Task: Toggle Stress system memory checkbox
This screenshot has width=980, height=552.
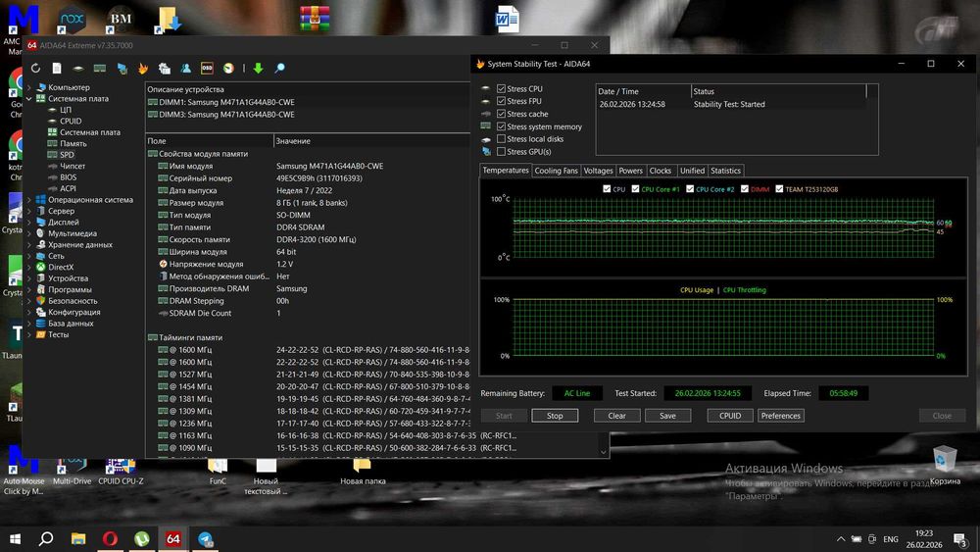Action: (x=501, y=126)
